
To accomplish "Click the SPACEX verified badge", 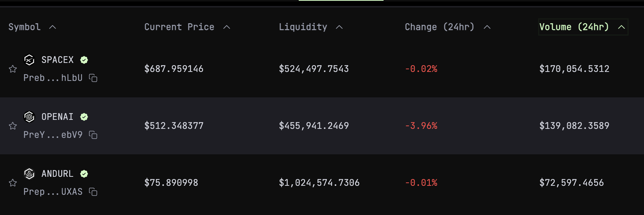I will pos(84,60).
